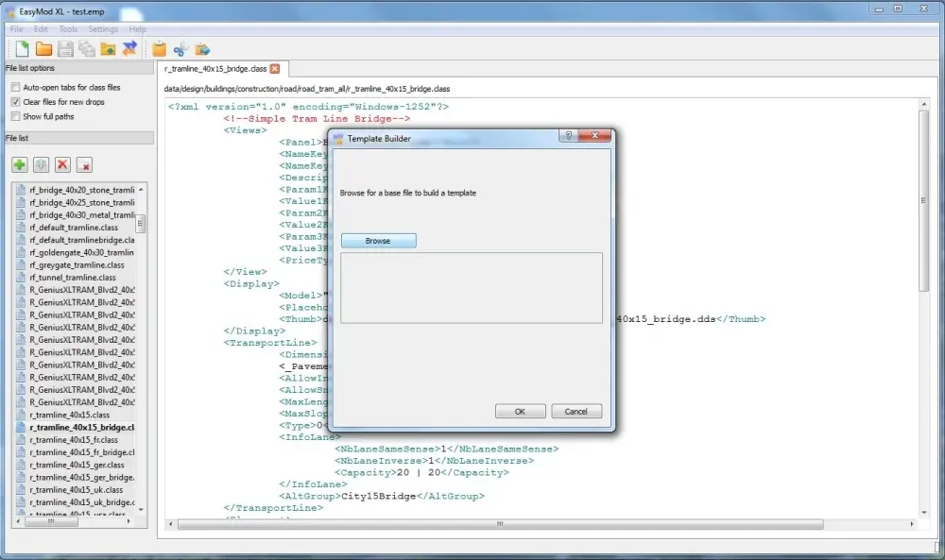Enable Show full paths checkbox

pyautogui.click(x=15, y=117)
